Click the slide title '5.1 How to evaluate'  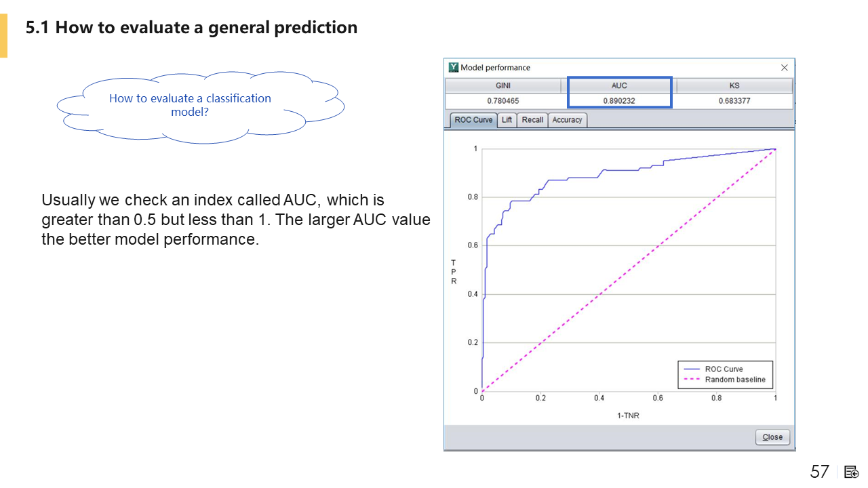[x=191, y=28]
